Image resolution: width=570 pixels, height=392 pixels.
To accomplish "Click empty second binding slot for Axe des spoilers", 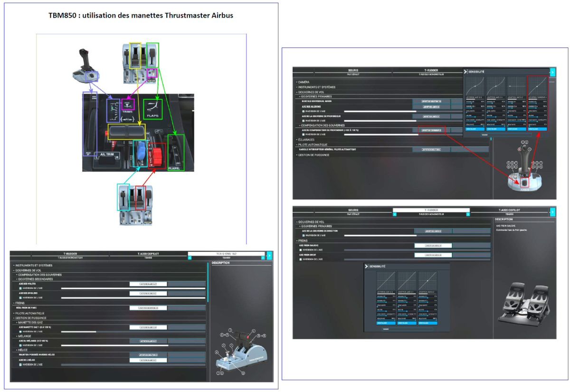I will pyautogui.click(x=186, y=293).
